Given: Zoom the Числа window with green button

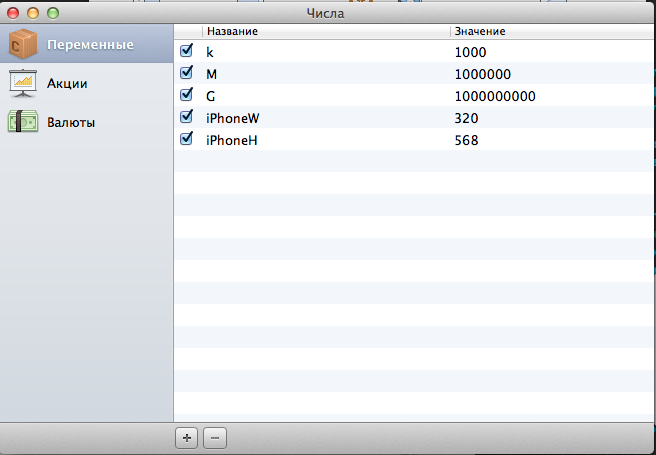Looking at the screenshot, I should 53,13.
